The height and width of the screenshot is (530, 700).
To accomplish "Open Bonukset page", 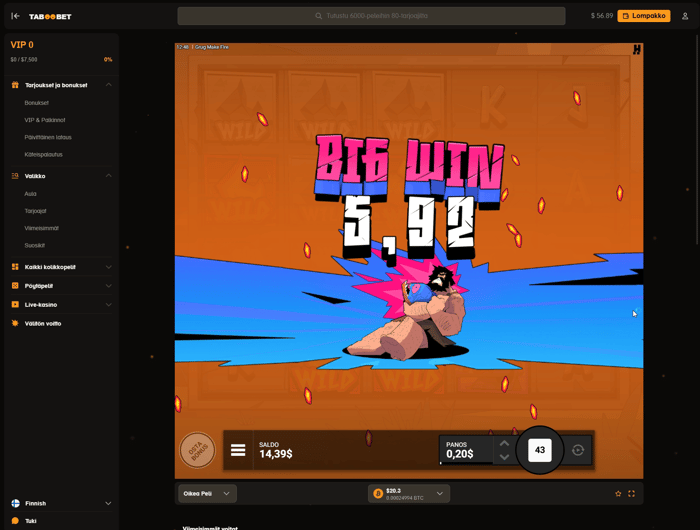I will [x=37, y=103].
